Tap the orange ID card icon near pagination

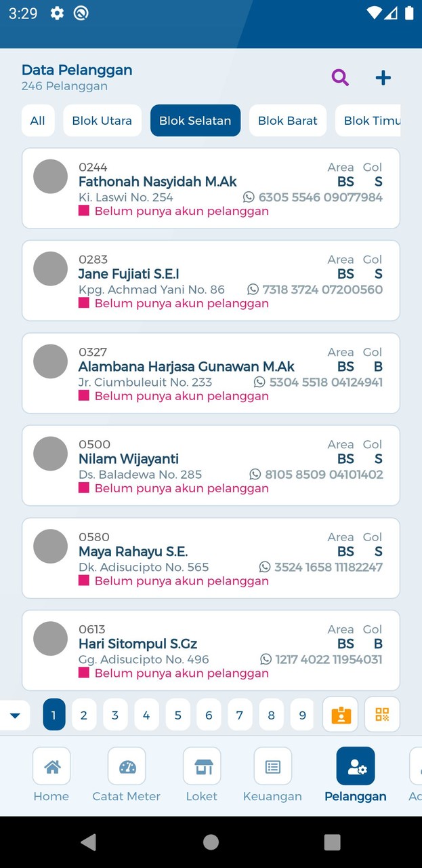(340, 714)
